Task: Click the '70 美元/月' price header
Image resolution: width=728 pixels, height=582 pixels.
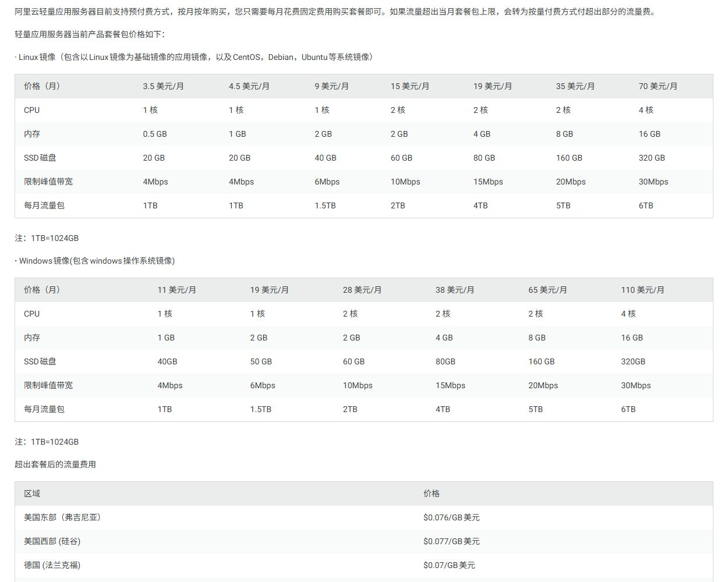Action: coord(658,86)
